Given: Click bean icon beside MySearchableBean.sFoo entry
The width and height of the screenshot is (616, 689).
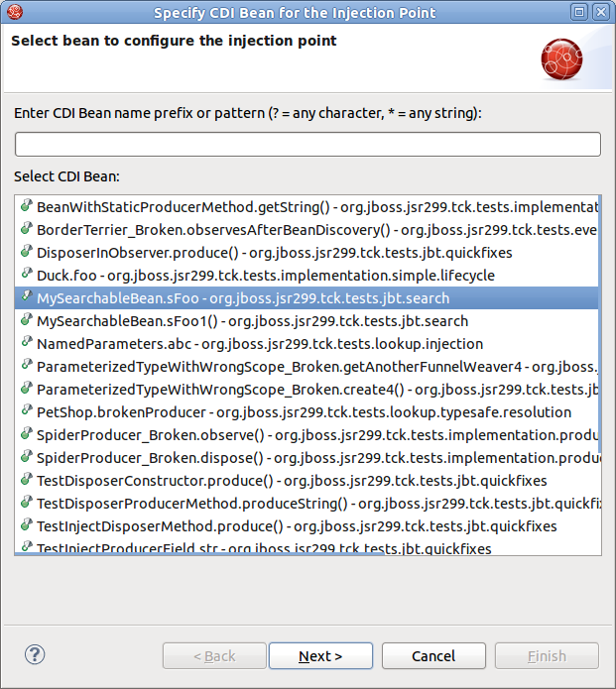Looking at the screenshot, I should click(25, 297).
